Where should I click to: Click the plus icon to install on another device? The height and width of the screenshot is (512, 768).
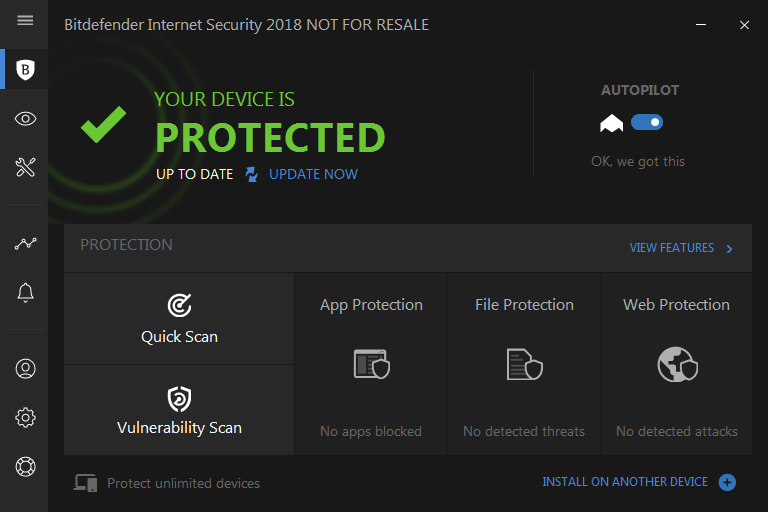727,483
